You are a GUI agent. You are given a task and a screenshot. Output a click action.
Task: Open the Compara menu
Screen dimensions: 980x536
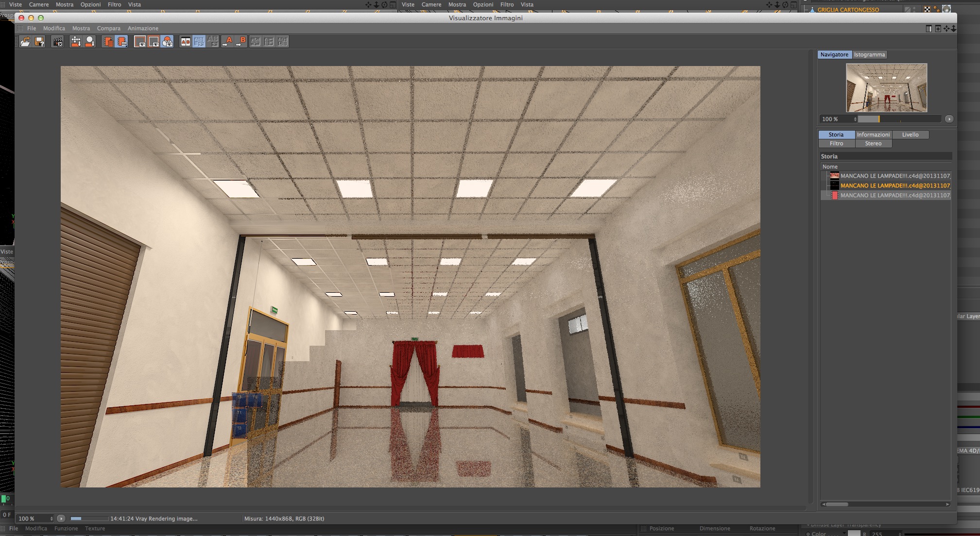coord(108,28)
